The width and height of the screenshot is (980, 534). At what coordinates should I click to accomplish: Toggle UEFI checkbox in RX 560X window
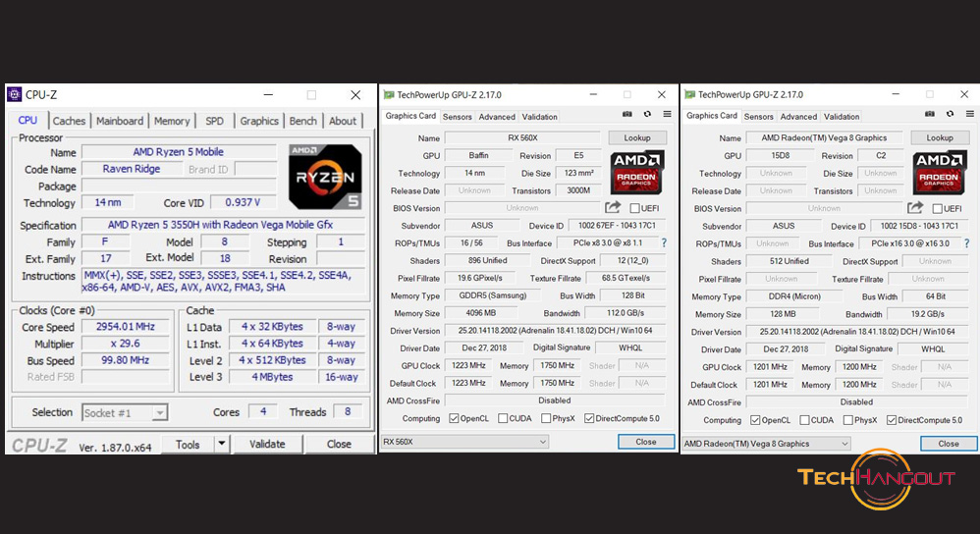coord(634,208)
